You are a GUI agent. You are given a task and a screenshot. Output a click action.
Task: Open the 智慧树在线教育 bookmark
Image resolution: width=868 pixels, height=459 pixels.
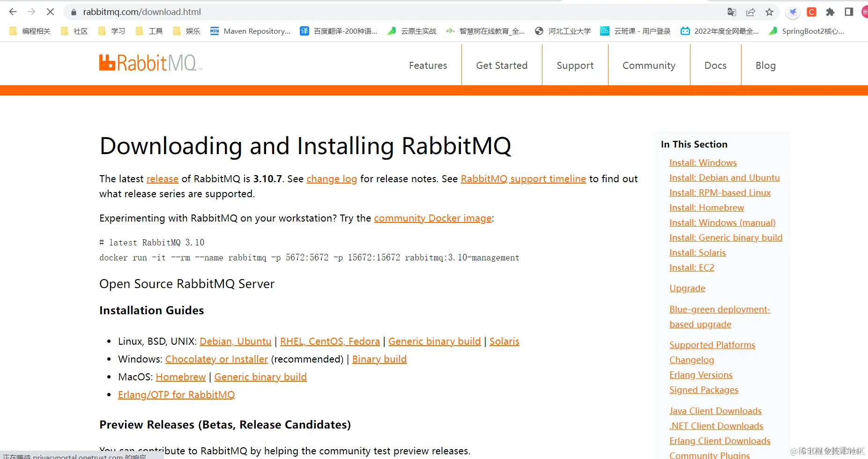pyautogui.click(x=485, y=31)
